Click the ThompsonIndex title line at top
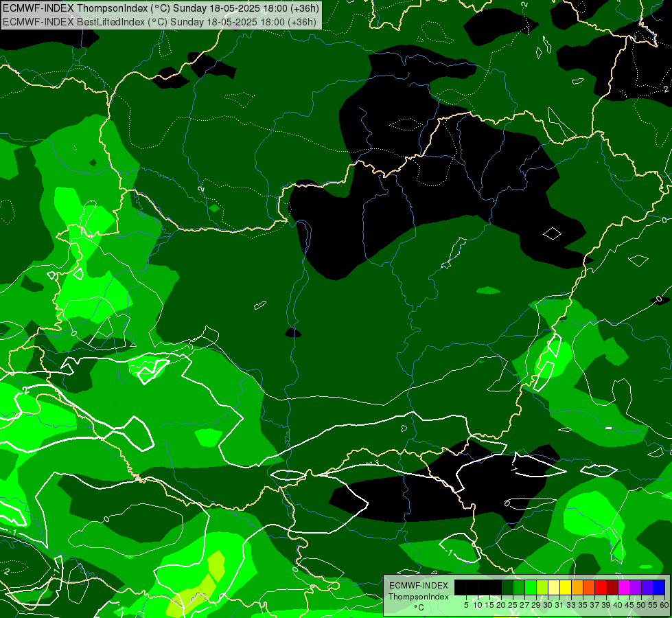 pos(161,8)
